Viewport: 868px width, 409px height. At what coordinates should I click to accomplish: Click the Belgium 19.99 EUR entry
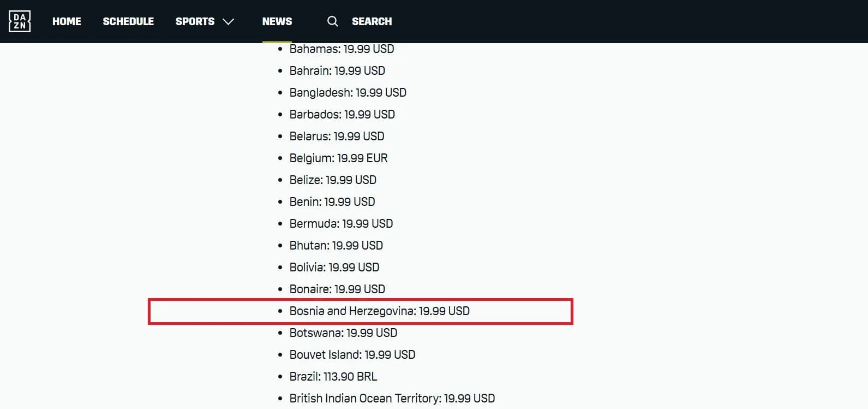(x=339, y=158)
